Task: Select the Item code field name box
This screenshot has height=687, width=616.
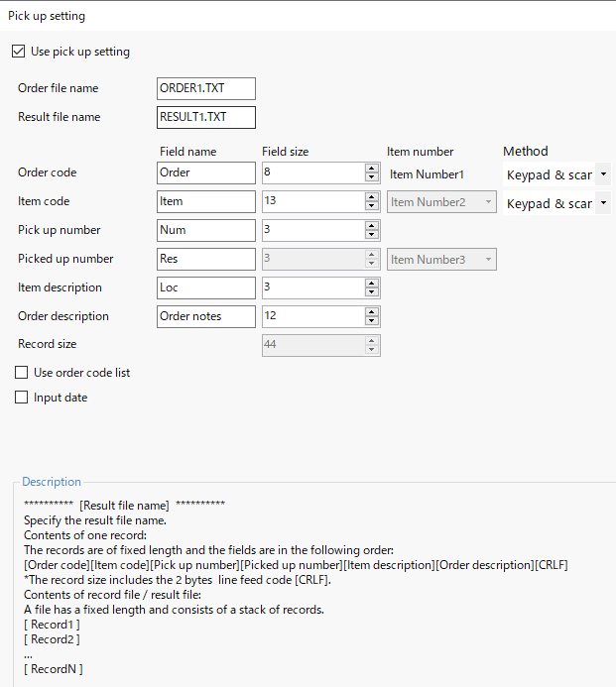Action: (206, 201)
